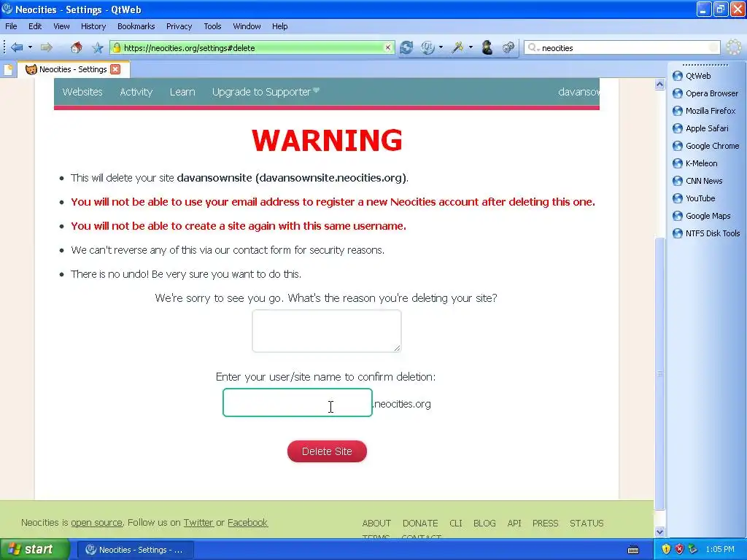Click the red Delete Site button

[327, 451]
